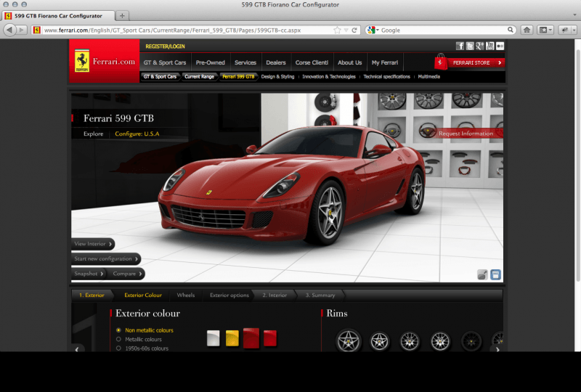Select Metallic colours radio button
This screenshot has height=392, width=581.
pos(118,339)
